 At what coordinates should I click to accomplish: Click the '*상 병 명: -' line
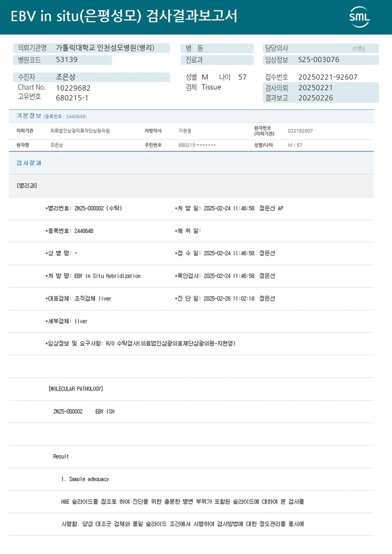pos(61,253)
